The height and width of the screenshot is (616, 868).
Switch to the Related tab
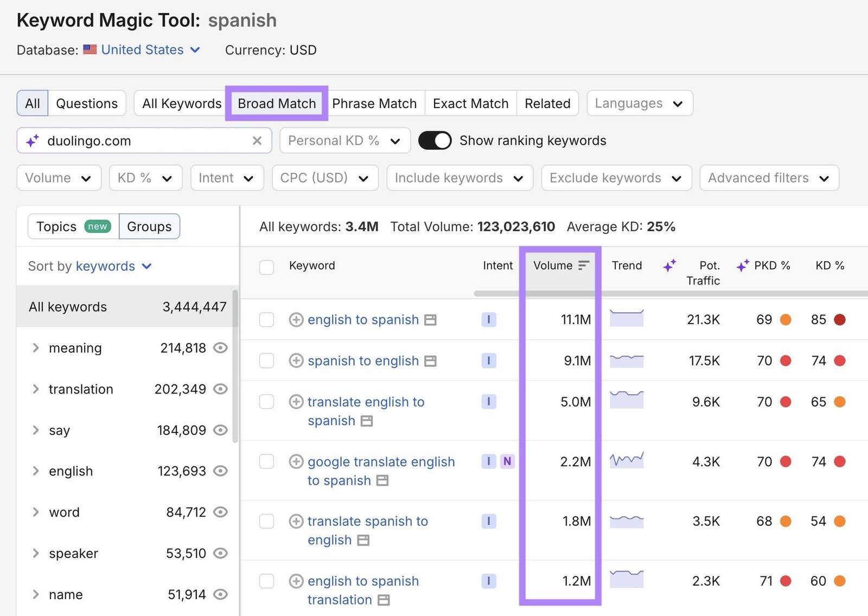pyautogui.click(x=547, y=103)
